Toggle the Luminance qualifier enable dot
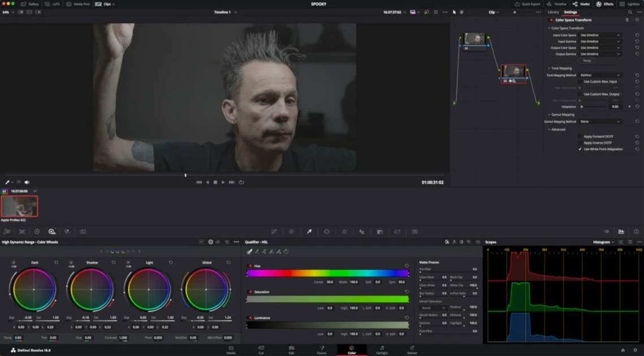The width and height of the screenshot is (644, 356). point(250,318)
